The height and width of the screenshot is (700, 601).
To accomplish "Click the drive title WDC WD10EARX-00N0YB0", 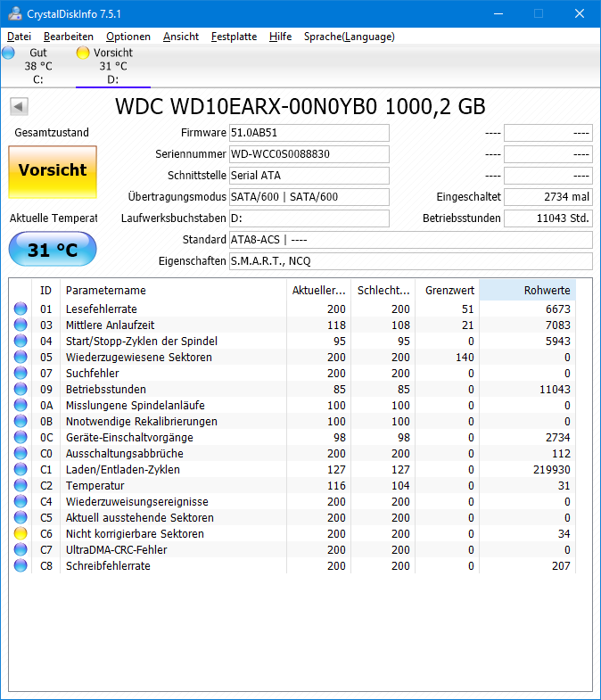I will point(246,107).
